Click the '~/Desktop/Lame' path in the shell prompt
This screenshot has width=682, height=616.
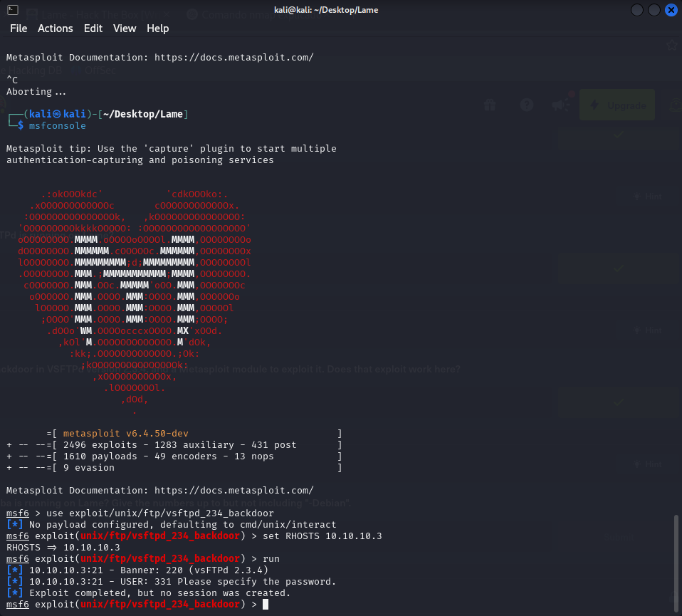click(x=143, y=114)
